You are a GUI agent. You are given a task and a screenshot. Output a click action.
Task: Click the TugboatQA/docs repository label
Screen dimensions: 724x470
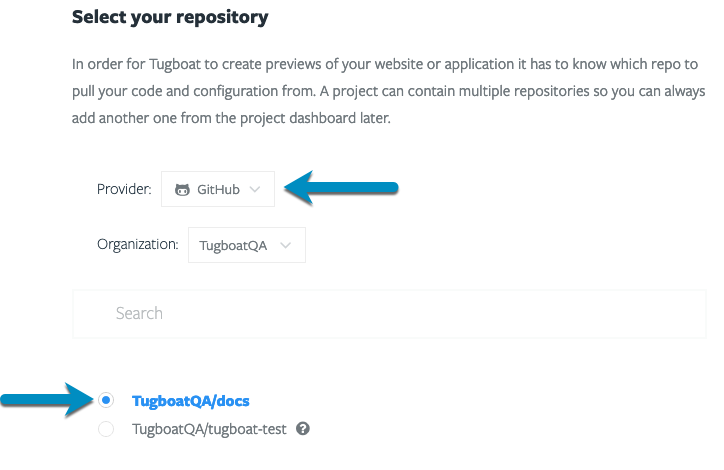coord(191,401)
